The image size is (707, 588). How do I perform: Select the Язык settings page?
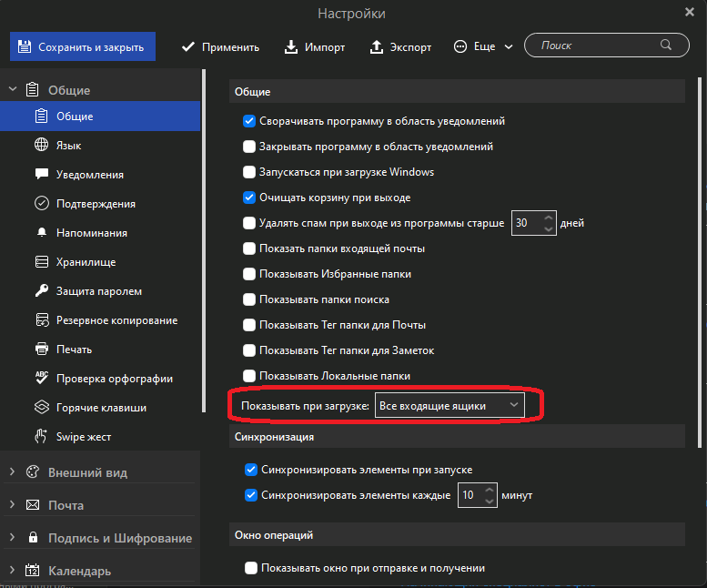pyautogui.click(x=100, y=146)
